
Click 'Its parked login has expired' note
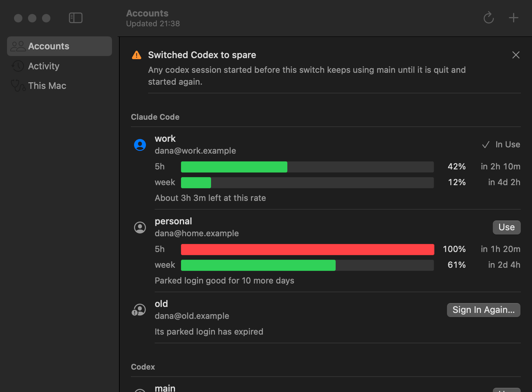click(x=209, y=332)
